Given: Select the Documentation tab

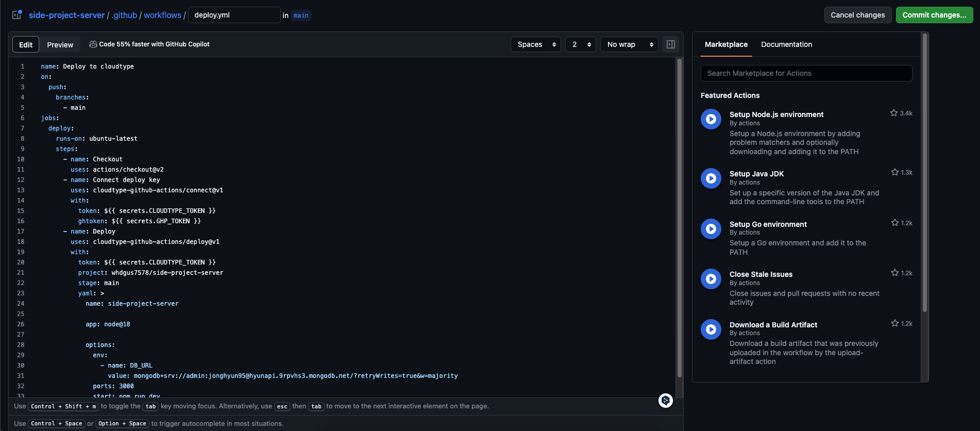Looking at the screenshot, I should coord(786,44).
